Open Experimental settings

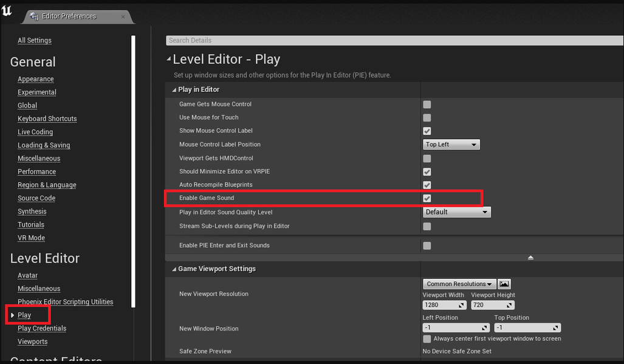pyautogui.click(x=37, y=92)
